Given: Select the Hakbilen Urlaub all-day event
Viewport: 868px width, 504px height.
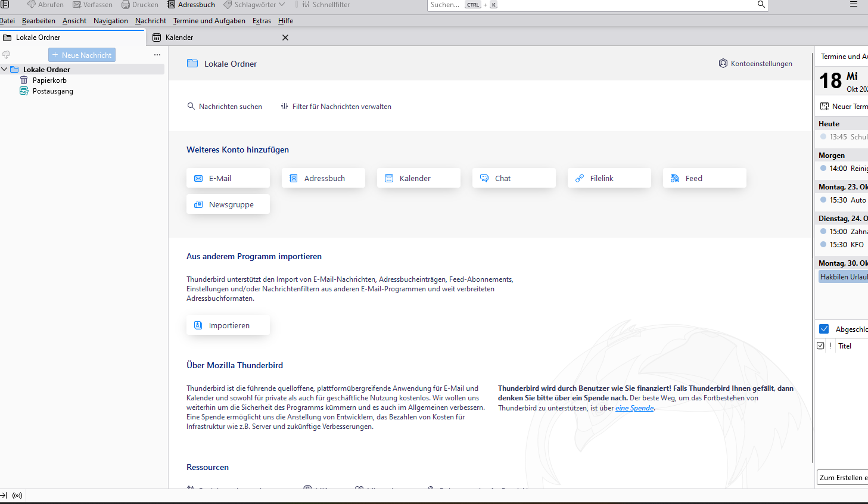Looking at the screenshot, I should 843,277.
